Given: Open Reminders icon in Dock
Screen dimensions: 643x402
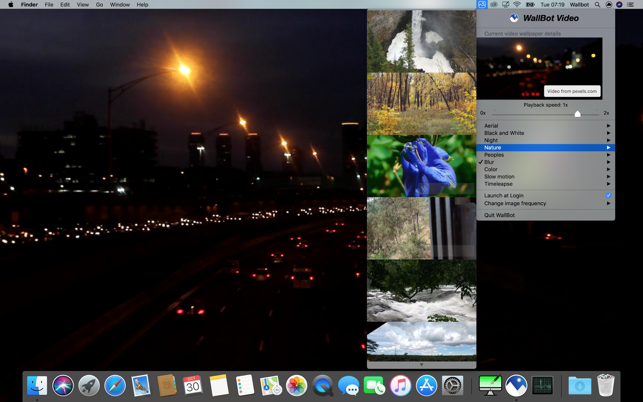Looking at the screenshot, I should (245, 386).
